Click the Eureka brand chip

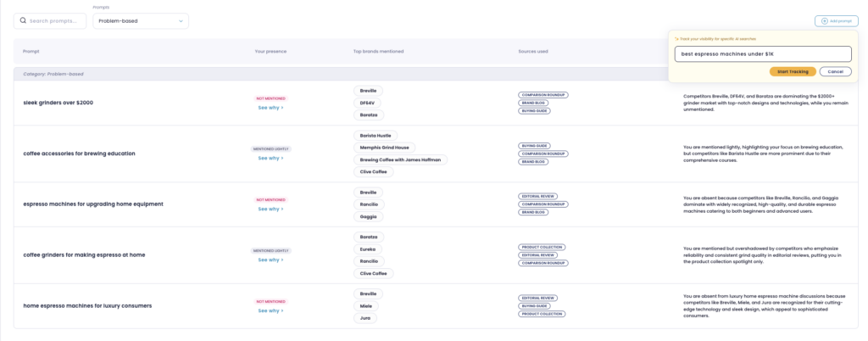[368, 249]
